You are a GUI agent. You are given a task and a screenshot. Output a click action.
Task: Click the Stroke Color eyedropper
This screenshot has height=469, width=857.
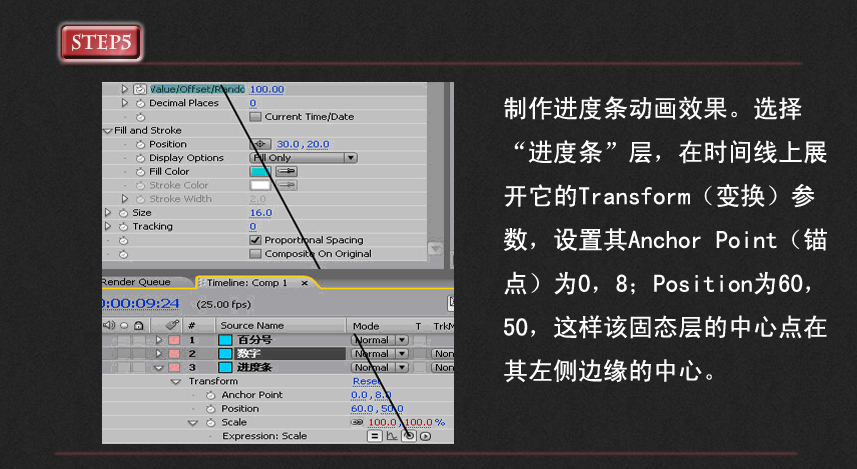[287, 185]
